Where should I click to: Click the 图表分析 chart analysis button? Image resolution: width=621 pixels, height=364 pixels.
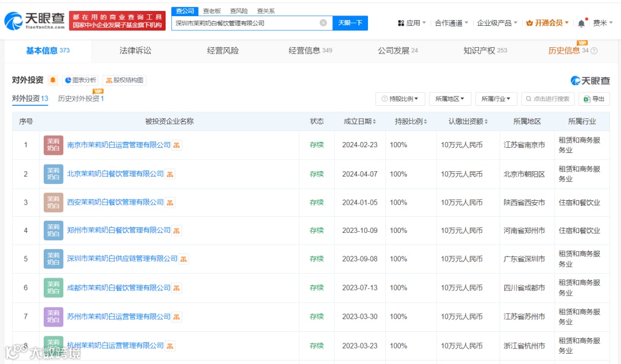pyautogui.click(x=80, y=80)
